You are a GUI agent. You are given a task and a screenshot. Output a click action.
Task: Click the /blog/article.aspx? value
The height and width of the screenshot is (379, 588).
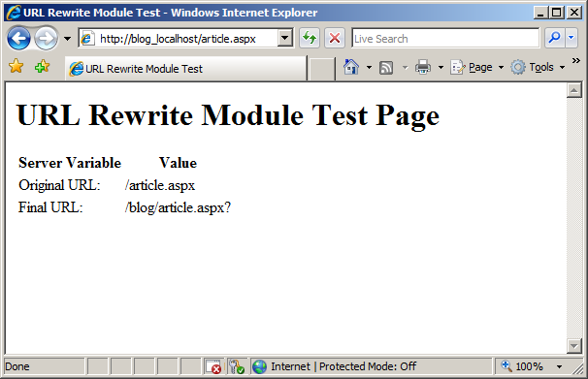(178, 207)
